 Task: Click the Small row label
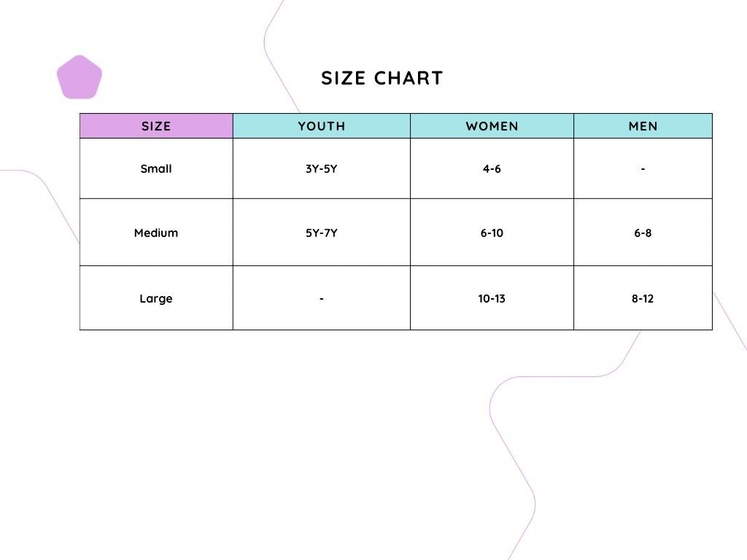(156, 168)
